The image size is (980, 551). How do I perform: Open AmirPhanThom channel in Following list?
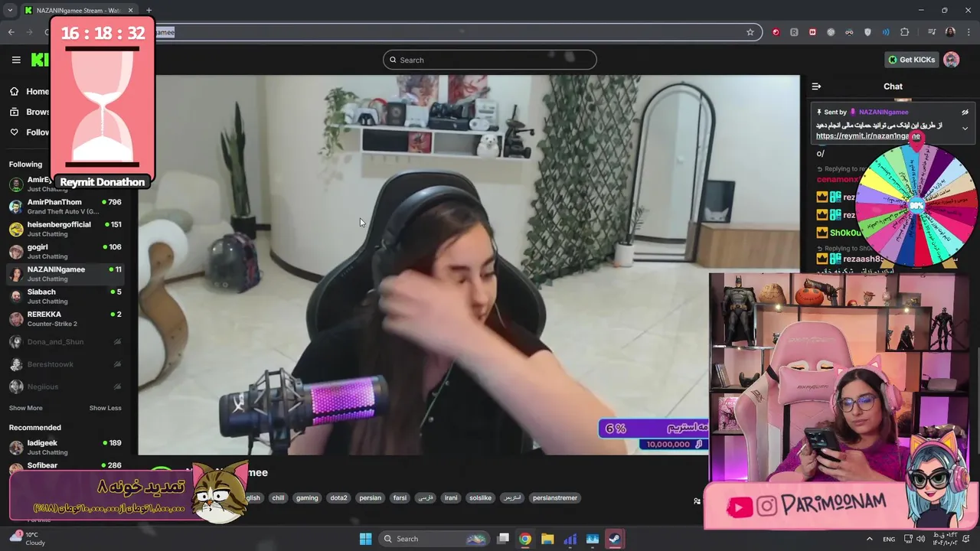(65, 207)
